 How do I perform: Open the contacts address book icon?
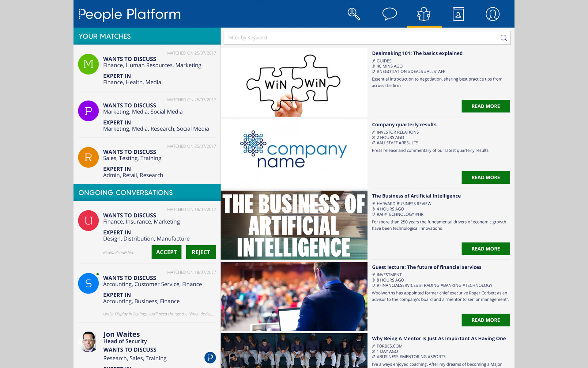458,14
